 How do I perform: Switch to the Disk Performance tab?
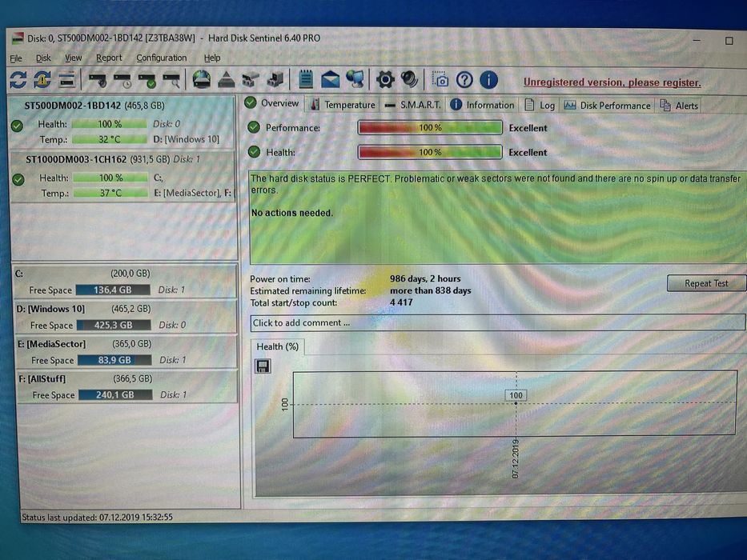607,106
